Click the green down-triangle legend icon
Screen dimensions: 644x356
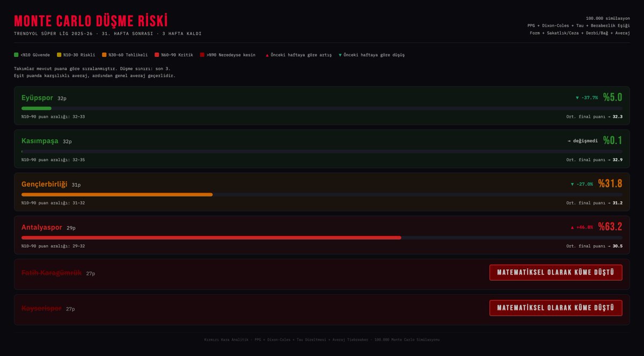pos(340,55)
